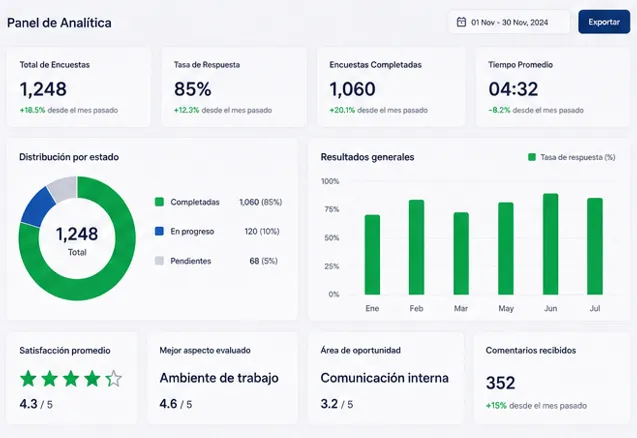Click the May bar in the chart

coord(506,248)
